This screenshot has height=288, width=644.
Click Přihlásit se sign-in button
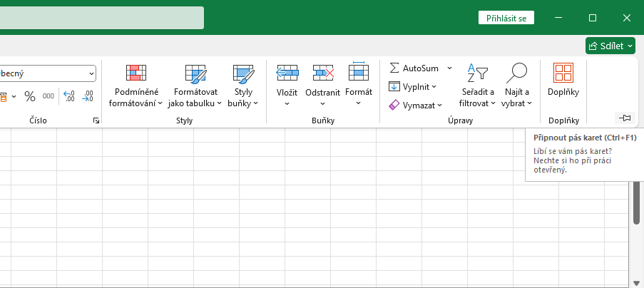tap(506, 18)
